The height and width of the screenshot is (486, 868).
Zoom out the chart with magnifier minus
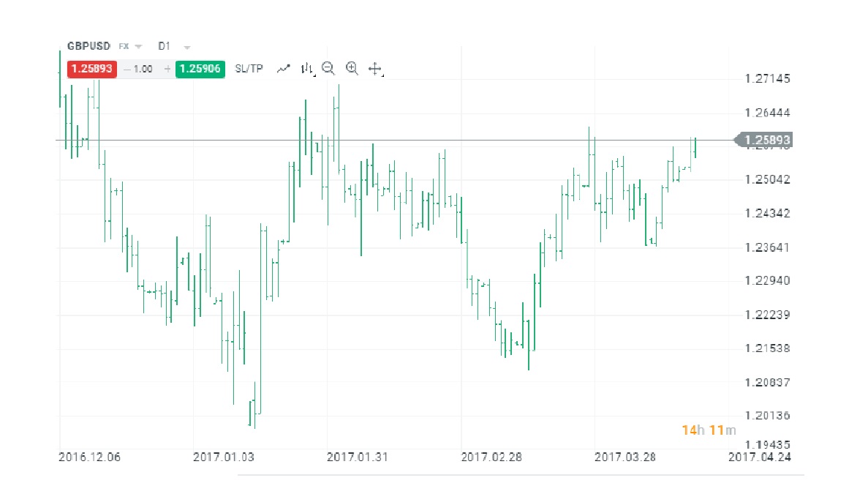328,69
